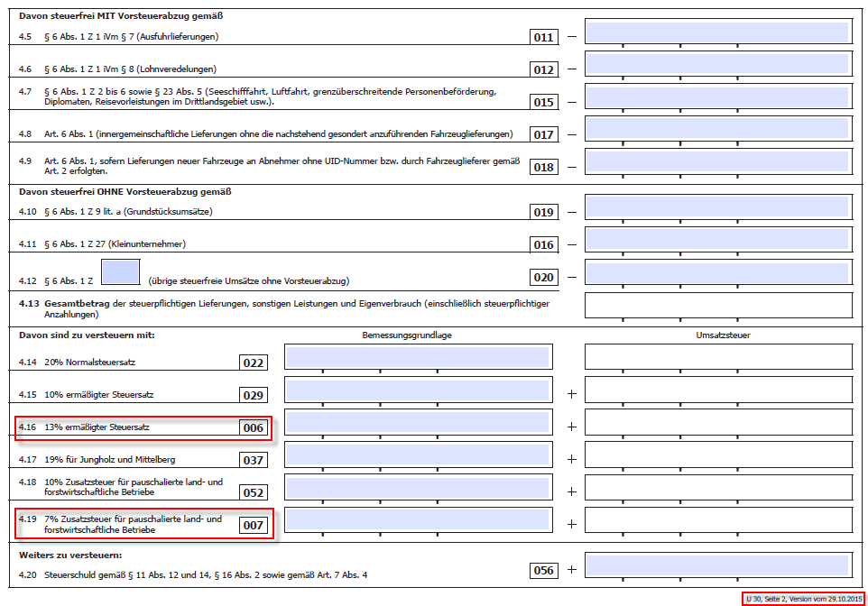
Task: Select the Lohnveredelungen amount field, code 012
Action: tap(716, 64)
